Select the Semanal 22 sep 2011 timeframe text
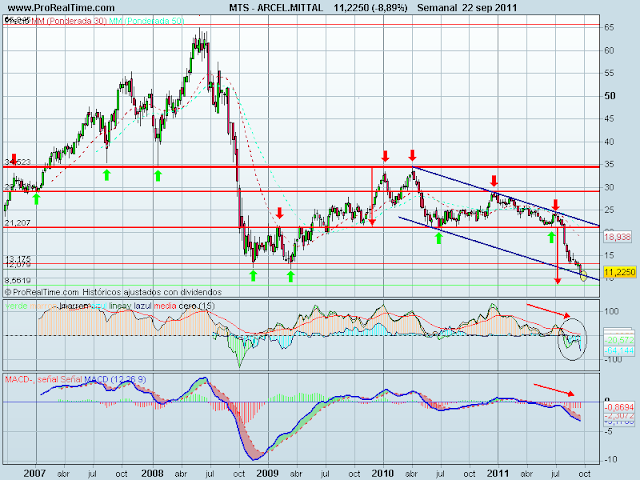The width and height of the screenshot is (640, 480). pos(467,7)
